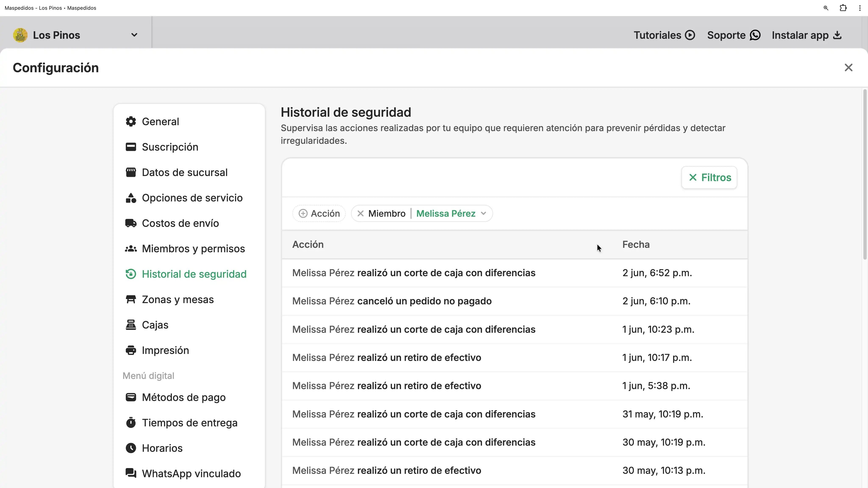This screenshot has height=488, width=868.
Task: Click the General gear icon
Action: point(131,122)
